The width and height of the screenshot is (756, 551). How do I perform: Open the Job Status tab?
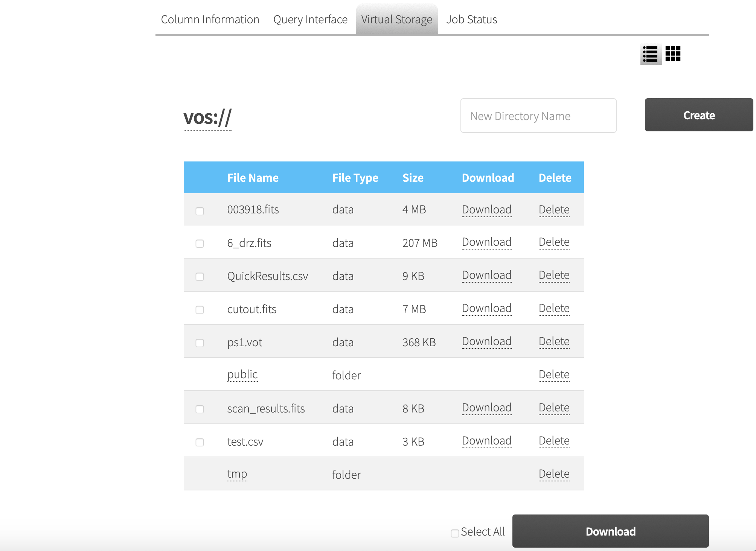pyautogui.click(x=472, y=20)
